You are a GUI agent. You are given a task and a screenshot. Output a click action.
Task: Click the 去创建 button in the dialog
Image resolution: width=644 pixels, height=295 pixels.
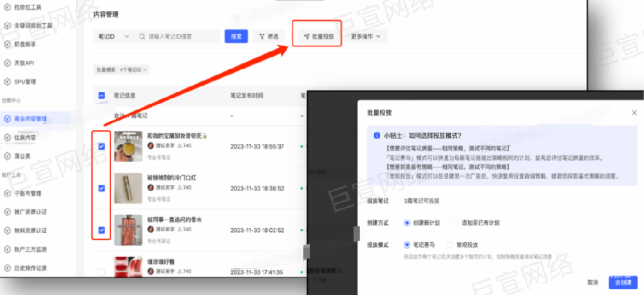click(x=623, y=282)
